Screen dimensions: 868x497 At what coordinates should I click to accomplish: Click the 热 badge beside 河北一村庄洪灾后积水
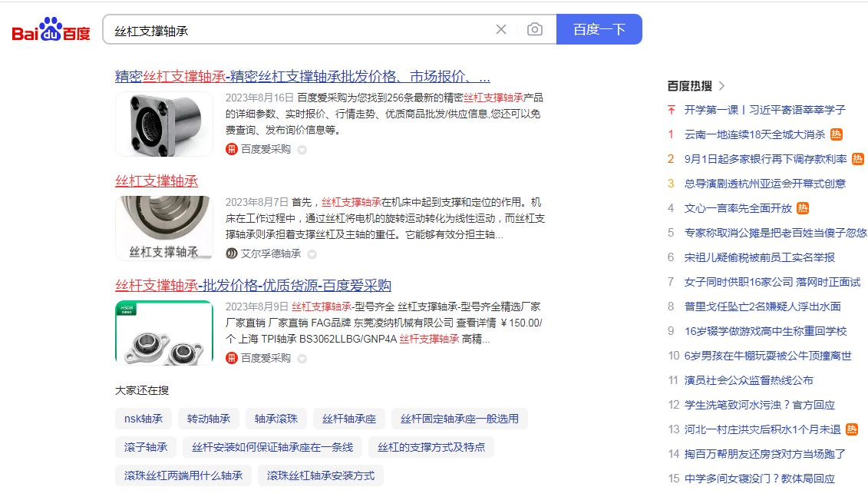pyautogui.click(x=852, y=429)
